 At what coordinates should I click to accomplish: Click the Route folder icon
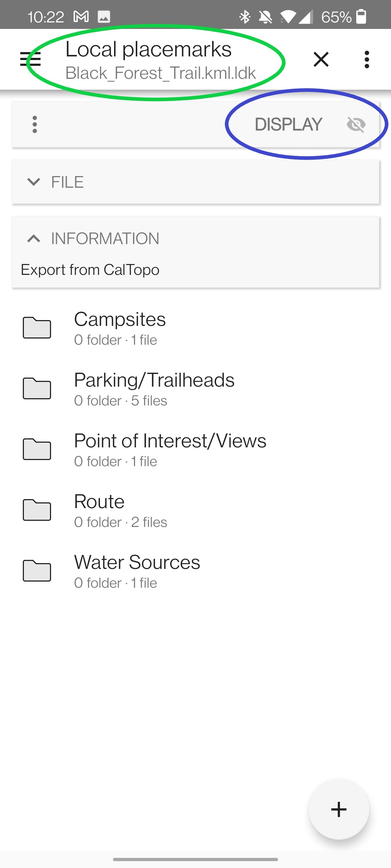(x=37, y=510)
